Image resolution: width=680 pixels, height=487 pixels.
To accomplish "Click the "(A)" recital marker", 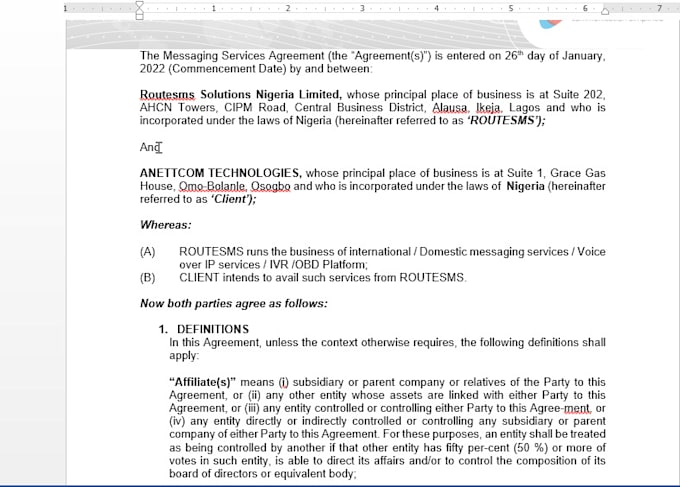I will [x=147, y=252].
